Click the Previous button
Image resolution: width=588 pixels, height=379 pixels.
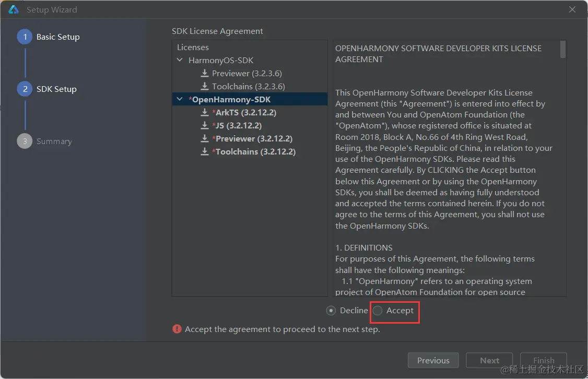click(433, 360)
